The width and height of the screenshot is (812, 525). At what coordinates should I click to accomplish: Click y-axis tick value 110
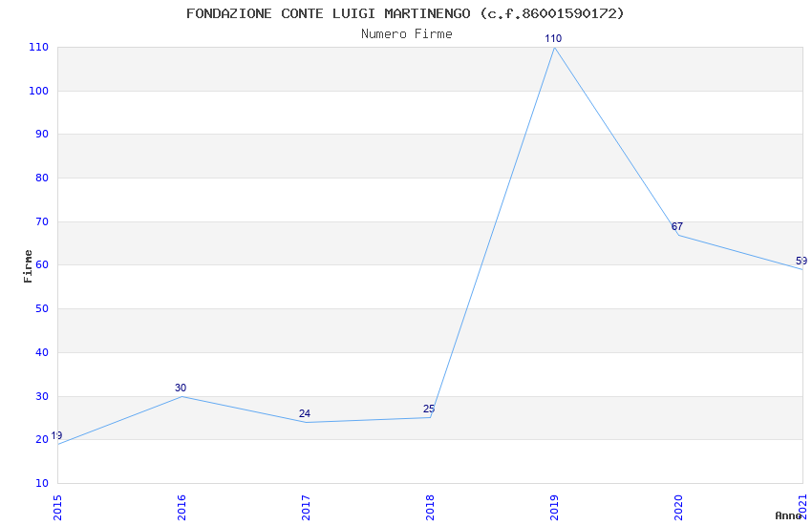[39, 47]
